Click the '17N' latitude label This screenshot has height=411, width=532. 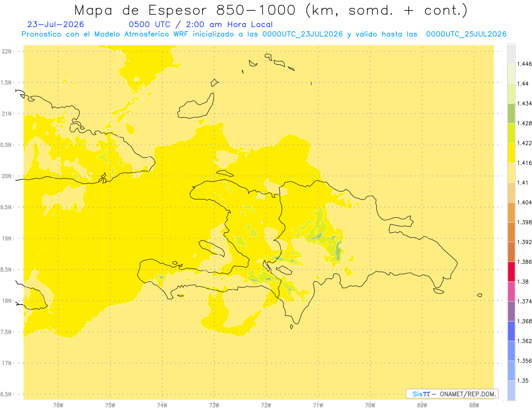[x=6, y=363]
